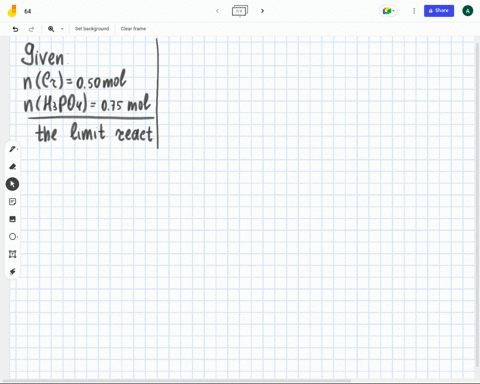Expand the frame bar thumbnail
This screenshot has height=384, width=480.
pos(240,11)
